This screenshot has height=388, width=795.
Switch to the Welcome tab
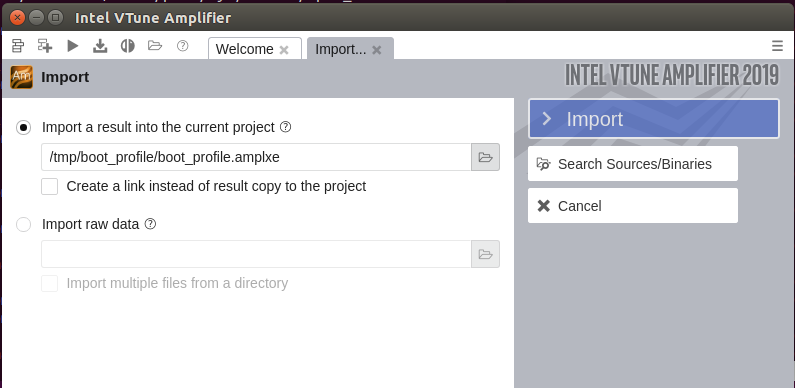coord(244,49)
